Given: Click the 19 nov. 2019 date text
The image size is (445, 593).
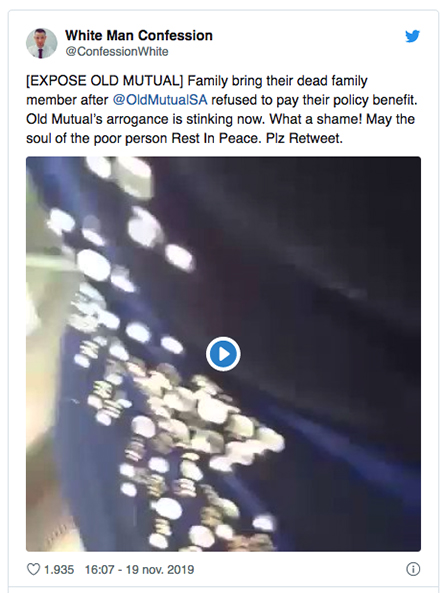Looking at the screenshot, I should [x=160, y=570].
